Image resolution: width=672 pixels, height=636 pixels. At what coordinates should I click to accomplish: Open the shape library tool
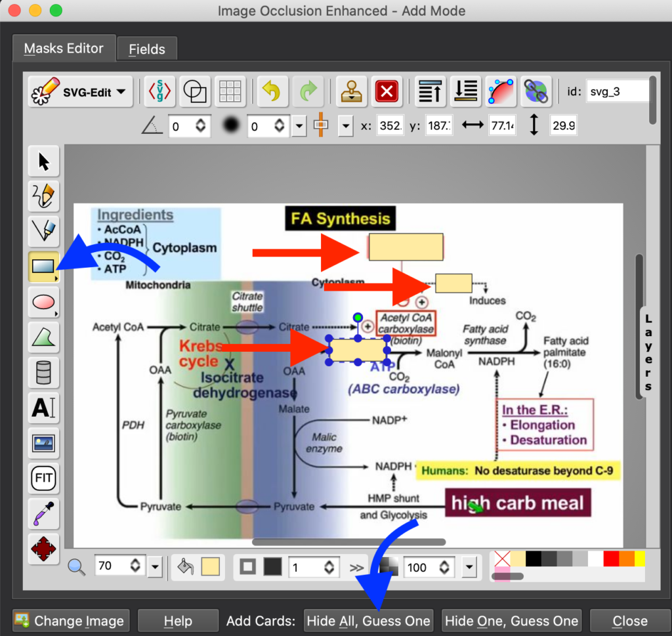[44, 372]
